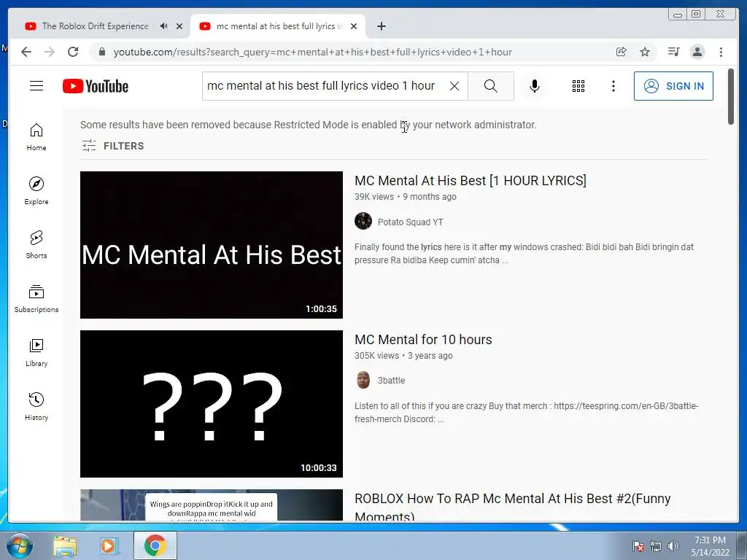Close the mc mental search tab

pyautogui.click(x=354, y=27)
